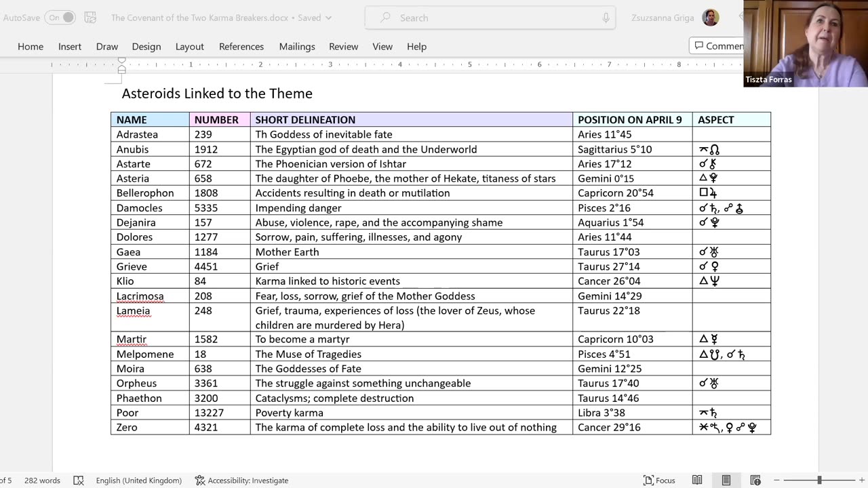Image resolution: width=868 pixels, height=488 pixels.
Task: Click the NUMBER column header cell
Action: tap(220, 120)
